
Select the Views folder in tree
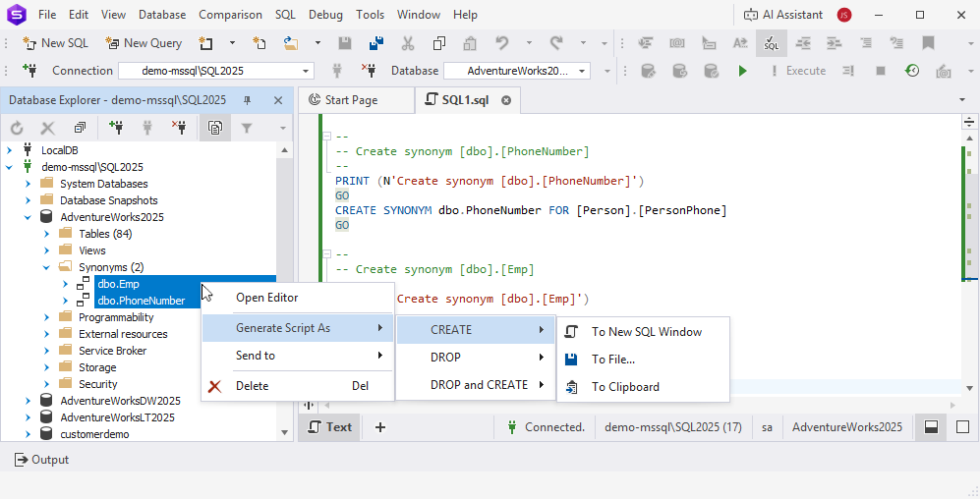(x=91, y=250)
